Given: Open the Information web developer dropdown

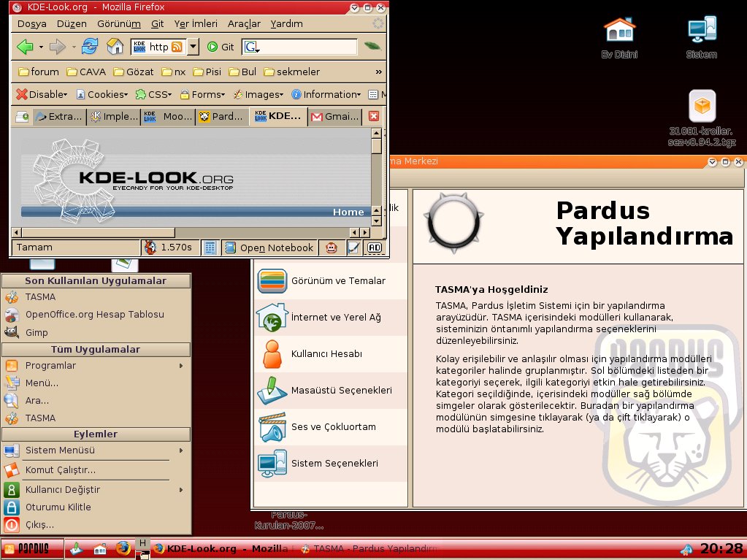Looking at the screenshot, I should point(326,94).
